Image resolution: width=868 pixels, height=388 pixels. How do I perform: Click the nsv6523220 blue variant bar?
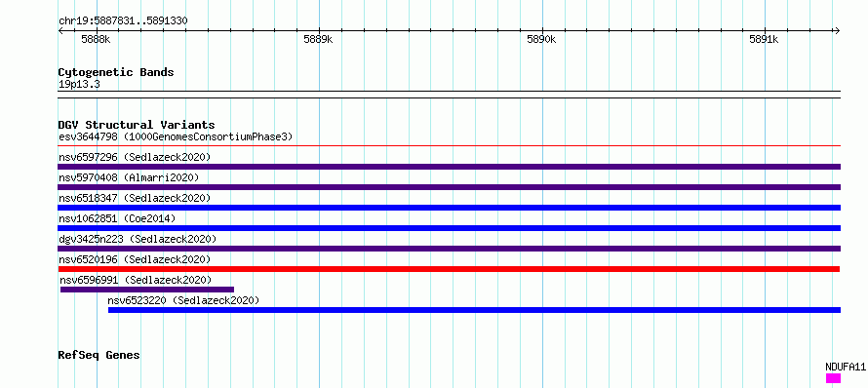pyautogui.click(x=474, y=310)
